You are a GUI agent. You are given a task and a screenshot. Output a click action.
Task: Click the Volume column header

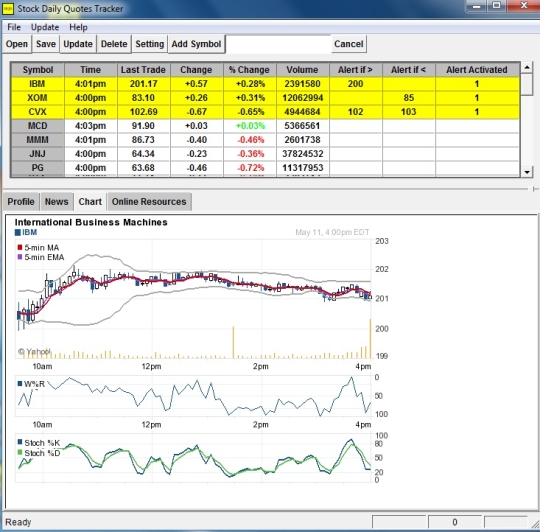pyautogui.click(x=302, y=70)
